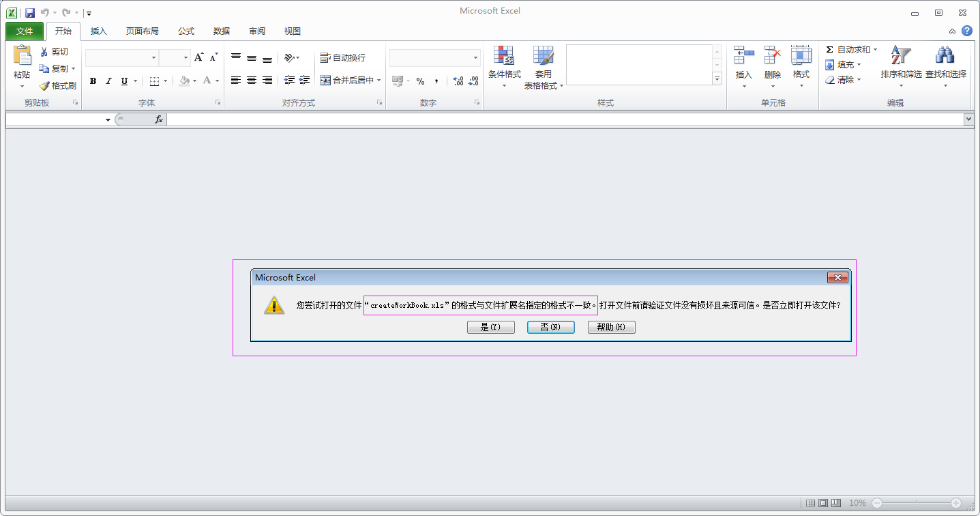Open Find and Select (查找和选择)

click(x=945, y=67)
